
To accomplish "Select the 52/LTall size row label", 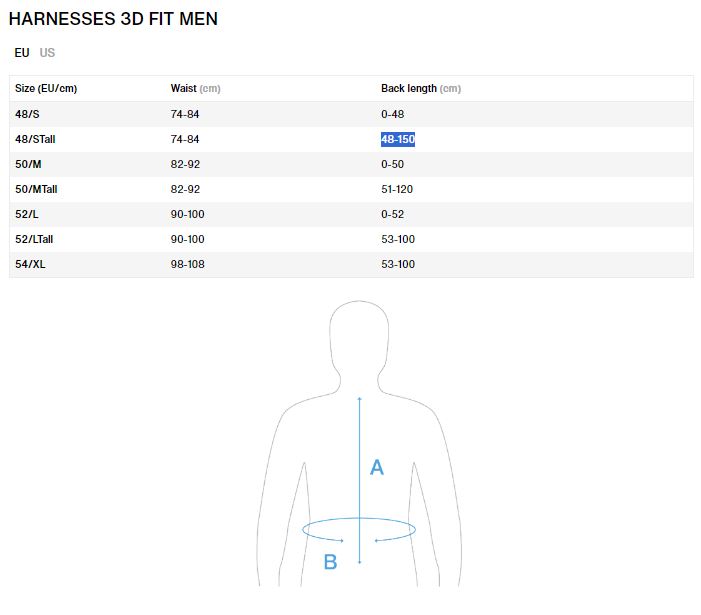I will click(x=35, y=239).
